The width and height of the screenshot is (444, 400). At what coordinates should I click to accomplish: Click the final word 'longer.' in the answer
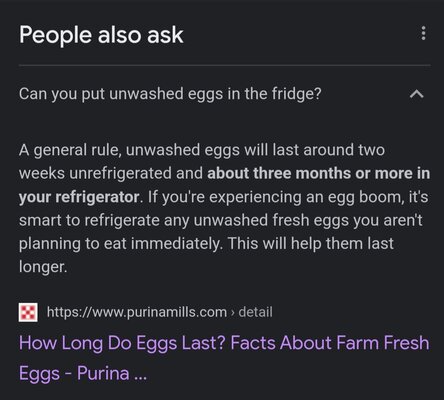(x=43, y=267)
